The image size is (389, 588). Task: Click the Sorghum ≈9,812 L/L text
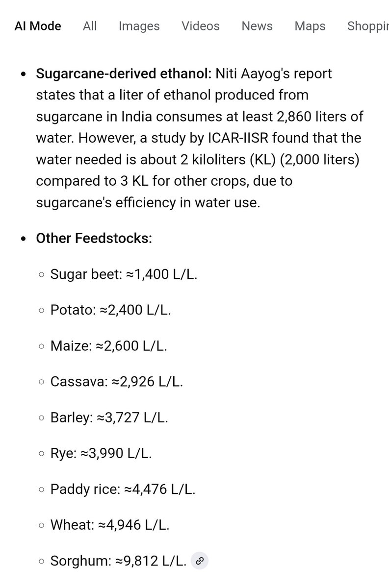point(119,561)
